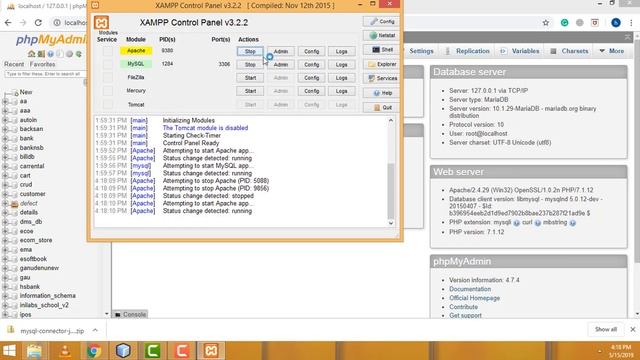Toggle the Apache service checkbox
This screenshot has width=640, height=360.
(107, 51)
